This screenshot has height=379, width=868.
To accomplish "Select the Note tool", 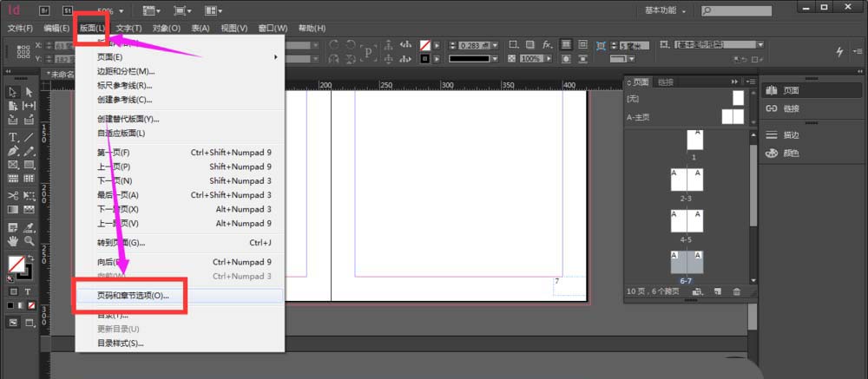I will pos(13,227).
